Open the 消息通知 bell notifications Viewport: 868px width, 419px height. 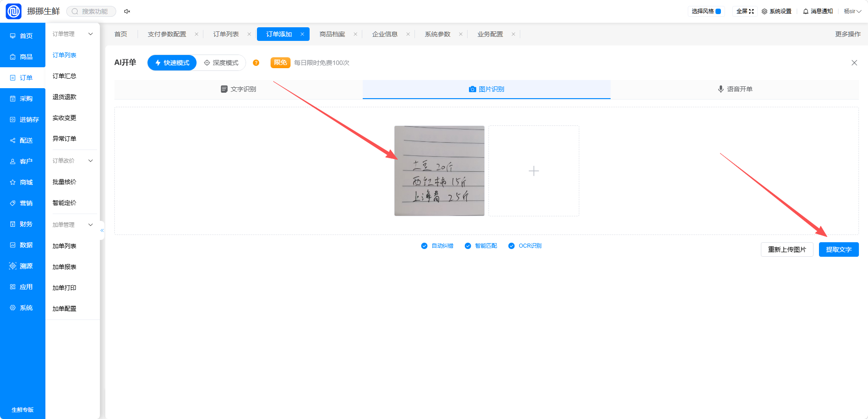(x=818, y=11)
